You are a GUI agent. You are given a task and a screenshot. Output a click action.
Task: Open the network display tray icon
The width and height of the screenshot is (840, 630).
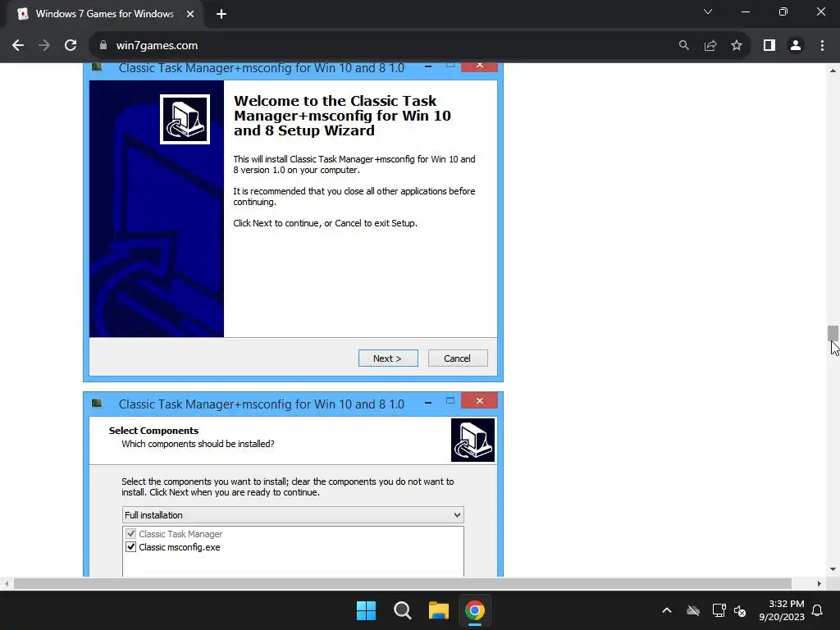[719, 610]
